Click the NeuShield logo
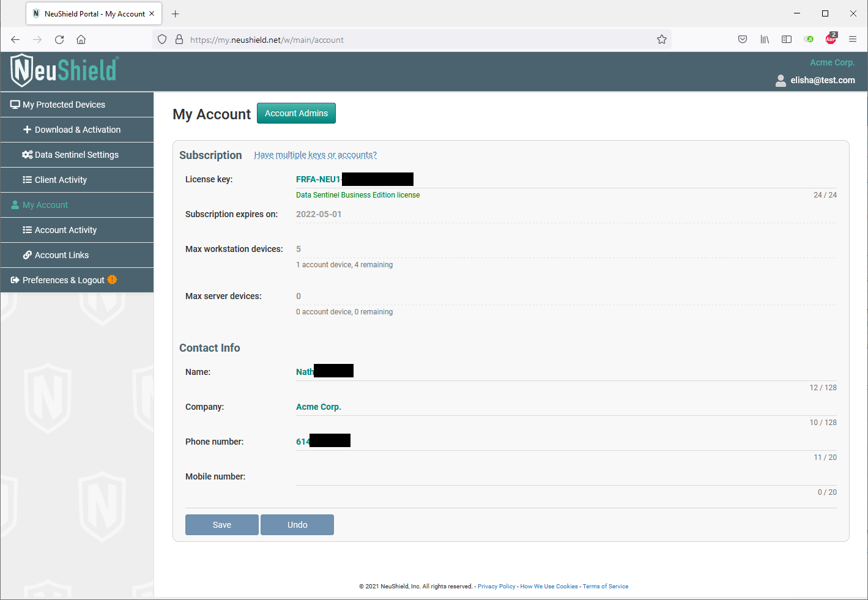 64,70
